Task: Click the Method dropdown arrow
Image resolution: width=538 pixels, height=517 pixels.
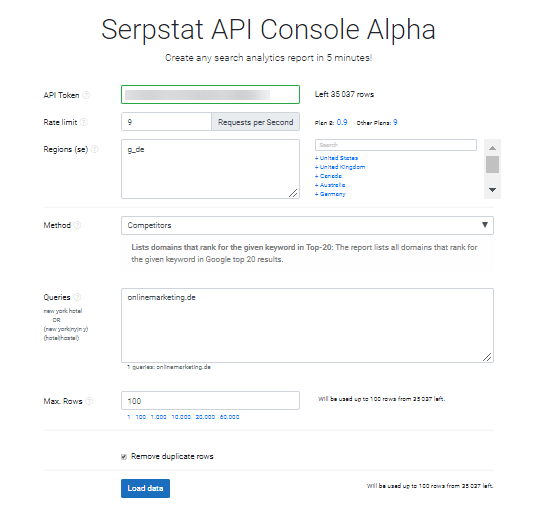Action: 485,225
